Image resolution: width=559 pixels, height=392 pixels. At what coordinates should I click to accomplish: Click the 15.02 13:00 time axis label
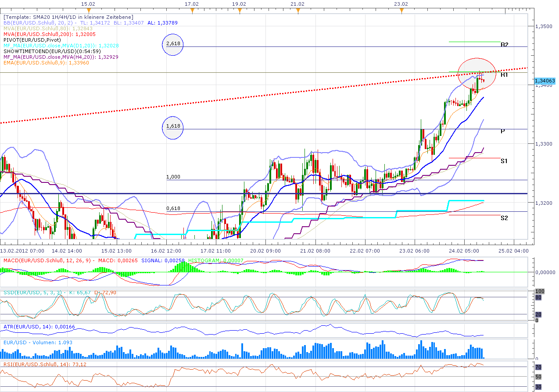click(117, 251)
